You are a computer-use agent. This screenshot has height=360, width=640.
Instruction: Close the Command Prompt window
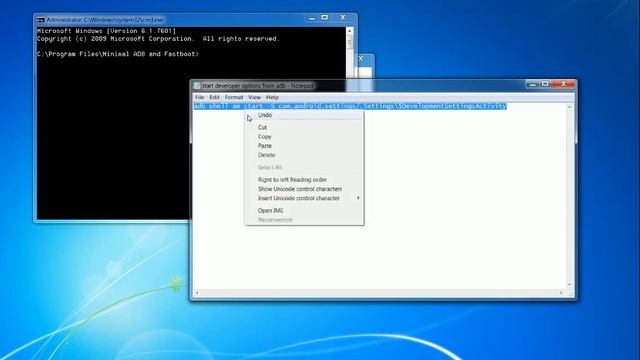point(343,18)
